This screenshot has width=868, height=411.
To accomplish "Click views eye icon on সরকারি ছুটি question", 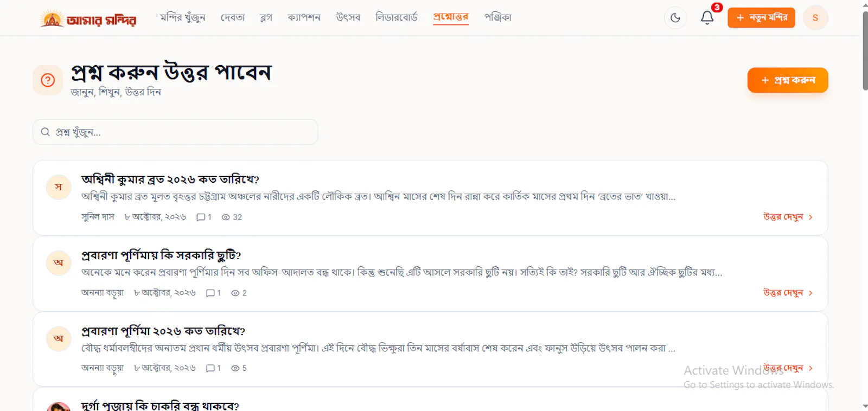I will pyautogui.click(x=235, y=293).
